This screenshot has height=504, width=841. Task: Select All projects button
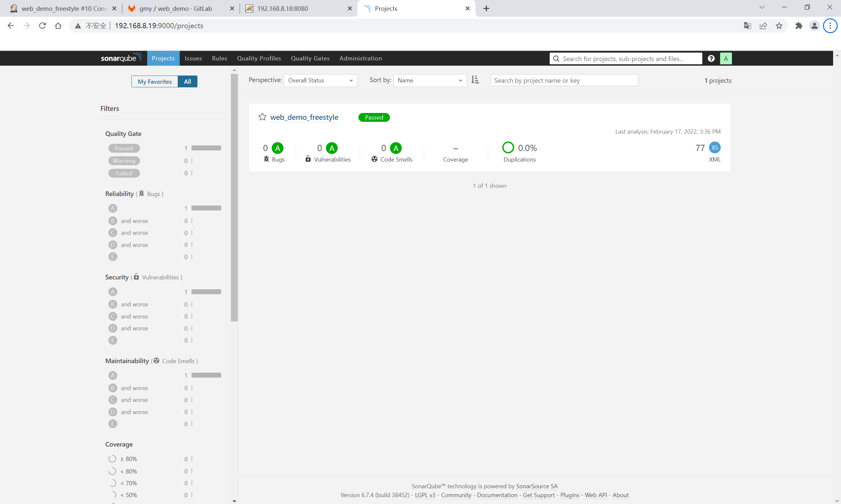pos(187,81)
